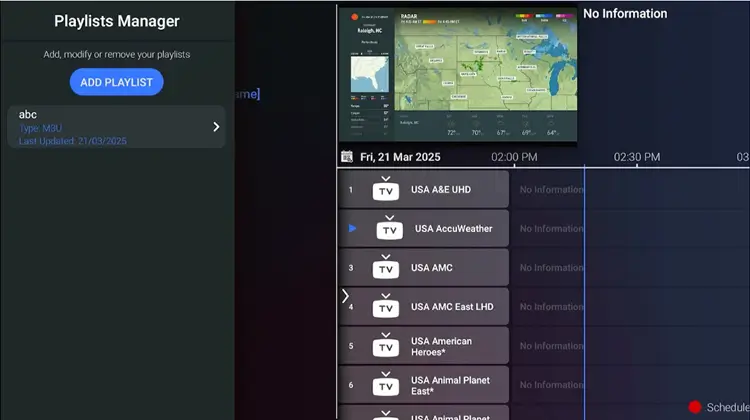This screenshot has width=750, height=420.
Task: Click the blue play indicator on AccuWeather
Action: [x=353, y=229]
